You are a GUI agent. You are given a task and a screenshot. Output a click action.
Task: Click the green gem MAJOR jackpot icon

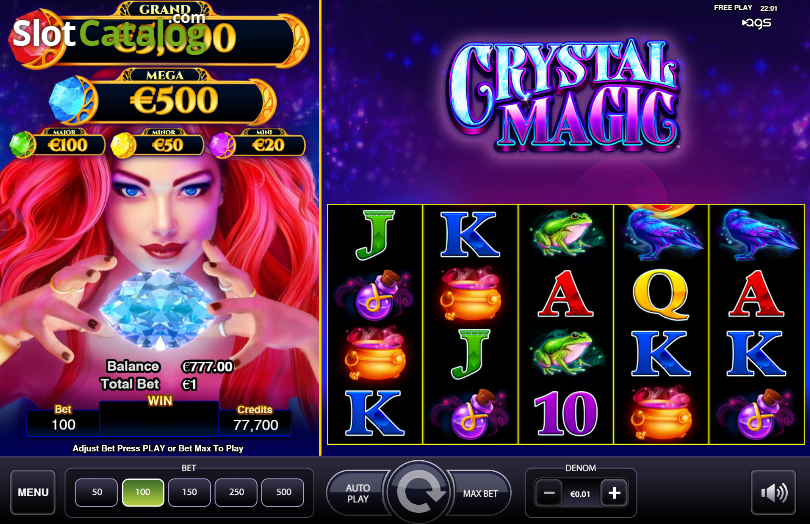tap(22, 144)
